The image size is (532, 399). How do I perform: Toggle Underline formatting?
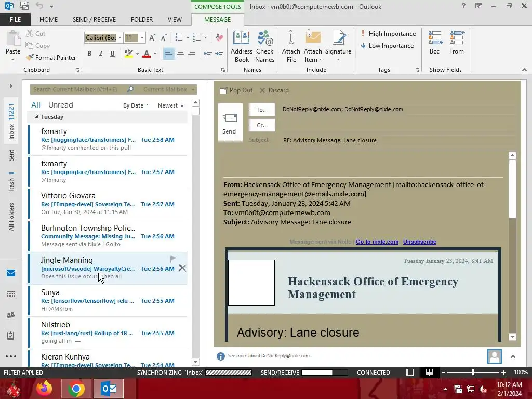112,54
